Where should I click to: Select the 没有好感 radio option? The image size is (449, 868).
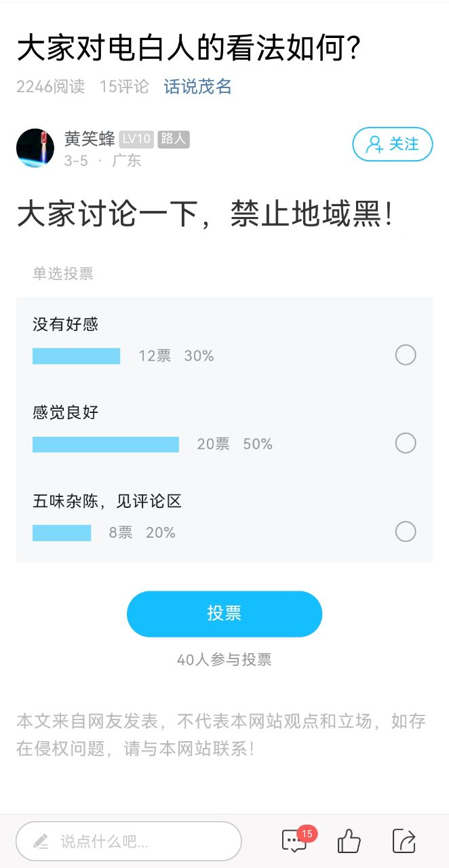tap(406, 355)
